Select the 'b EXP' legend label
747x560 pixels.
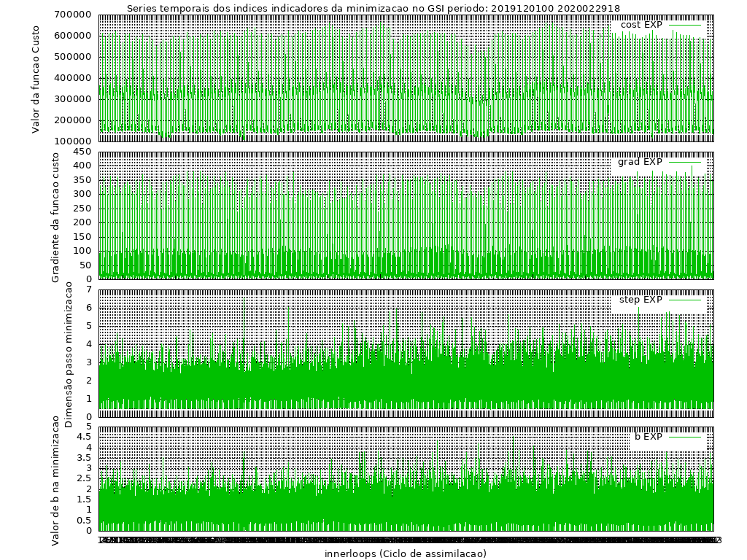pos(648,437)
